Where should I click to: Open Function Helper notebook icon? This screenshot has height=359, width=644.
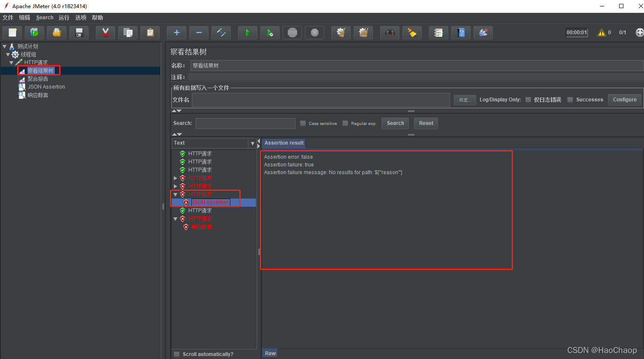[438, 33]
